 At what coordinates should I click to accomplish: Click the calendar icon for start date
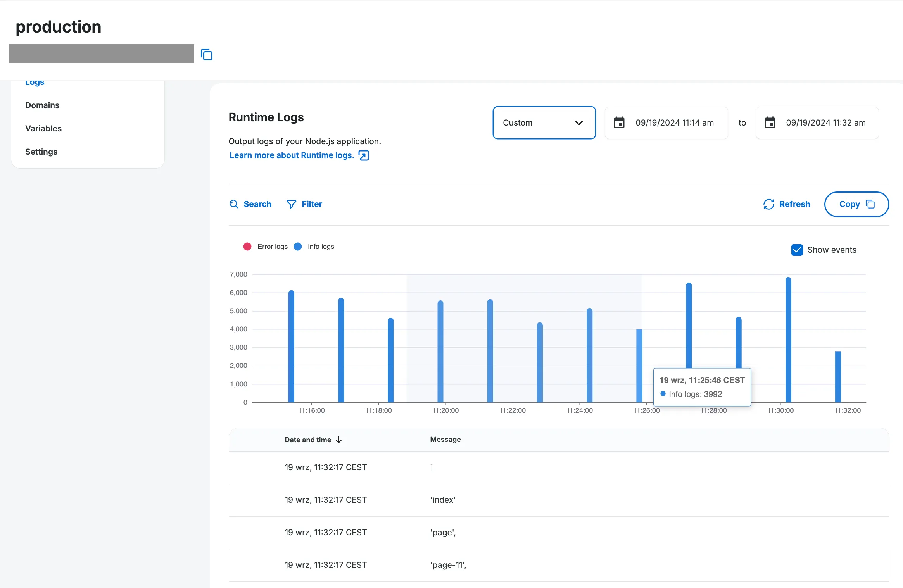tap(619, 122)
